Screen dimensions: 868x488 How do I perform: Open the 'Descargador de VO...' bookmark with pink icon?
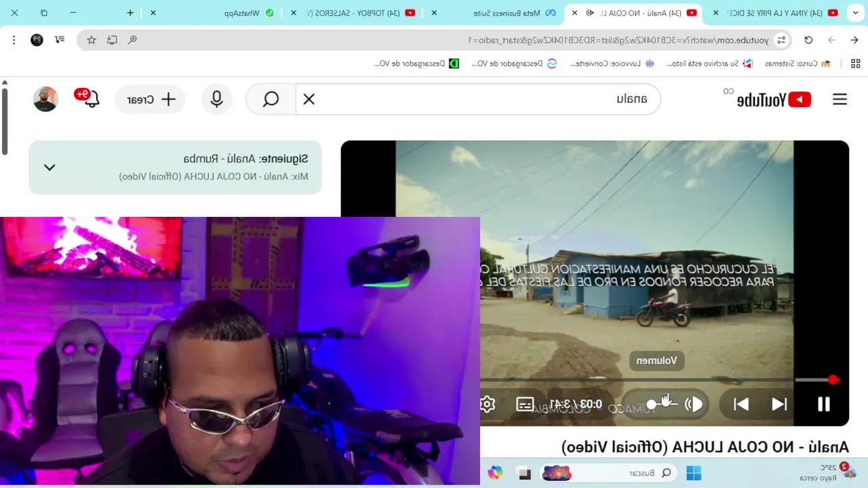tap(515, 64)
